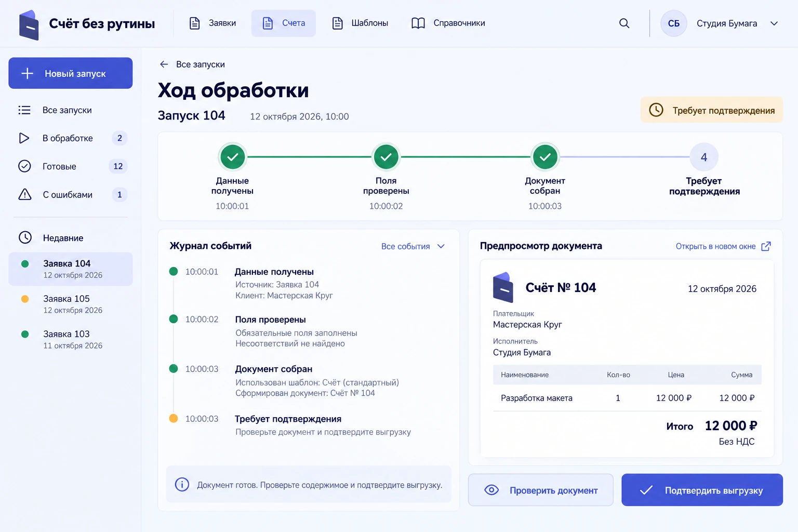Select Все запуски in sidebar
This screenshot has width=798, height=532.
[x=71, y=110]
